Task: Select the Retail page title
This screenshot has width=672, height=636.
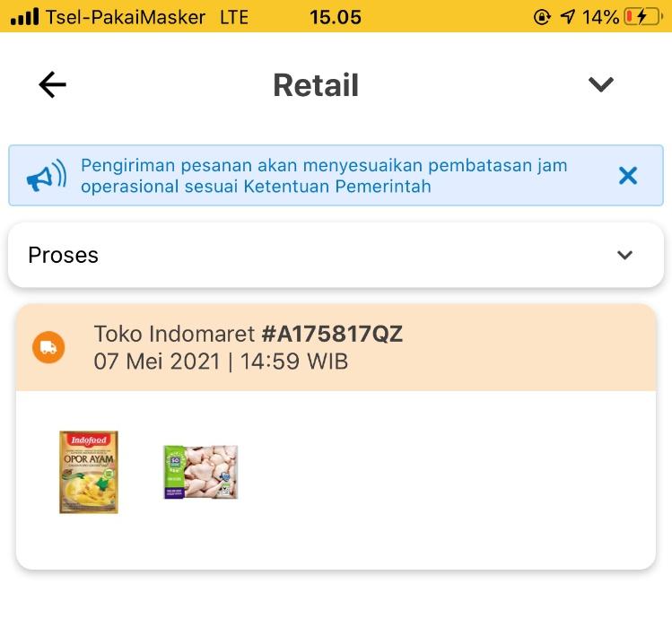Action: [316, 85]
